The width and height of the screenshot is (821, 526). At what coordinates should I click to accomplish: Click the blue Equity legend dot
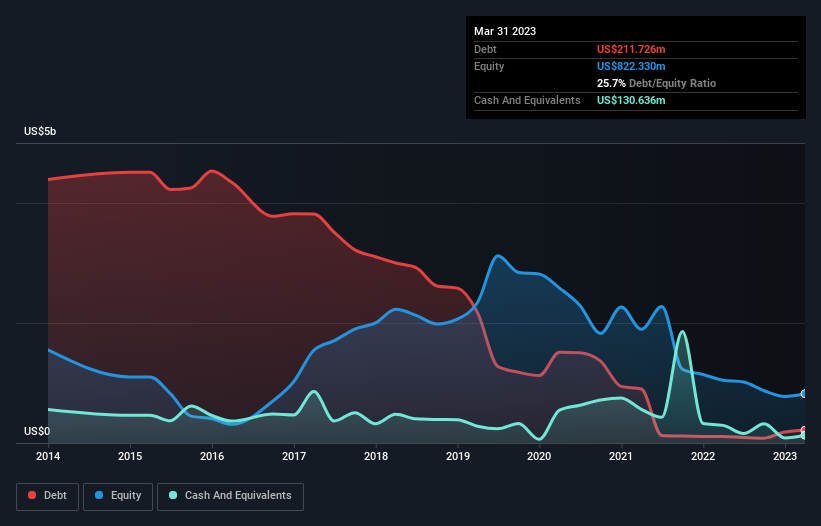(x=99, y=495)
